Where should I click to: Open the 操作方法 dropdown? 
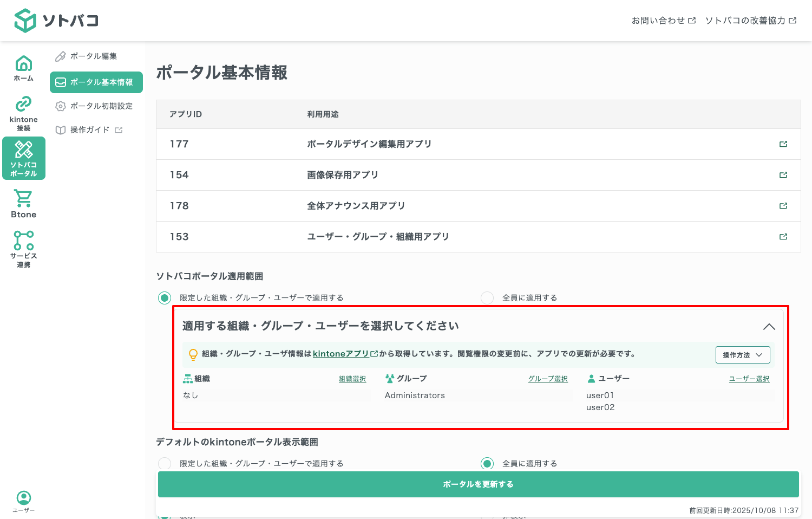click(x=742, y=355)
